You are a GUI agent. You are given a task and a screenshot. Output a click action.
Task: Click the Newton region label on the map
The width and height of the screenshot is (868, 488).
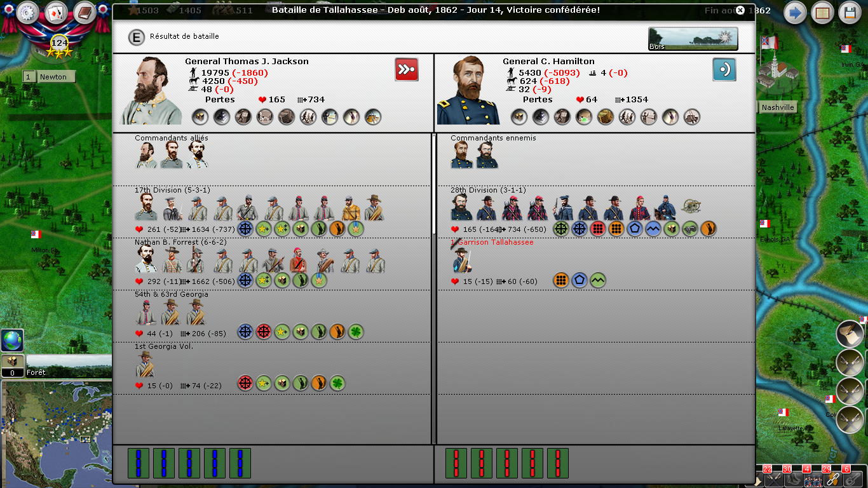[x=50, y=77]
